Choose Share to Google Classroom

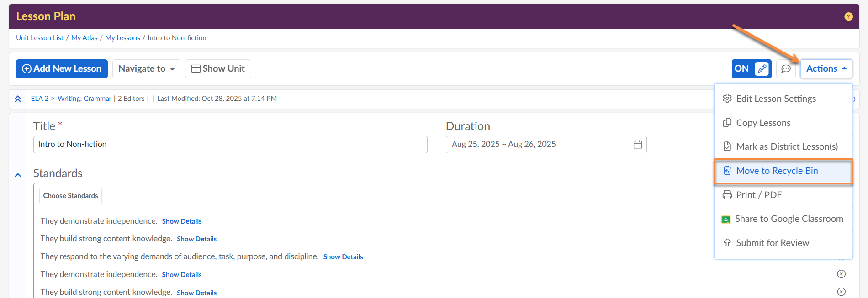(789, 219)
